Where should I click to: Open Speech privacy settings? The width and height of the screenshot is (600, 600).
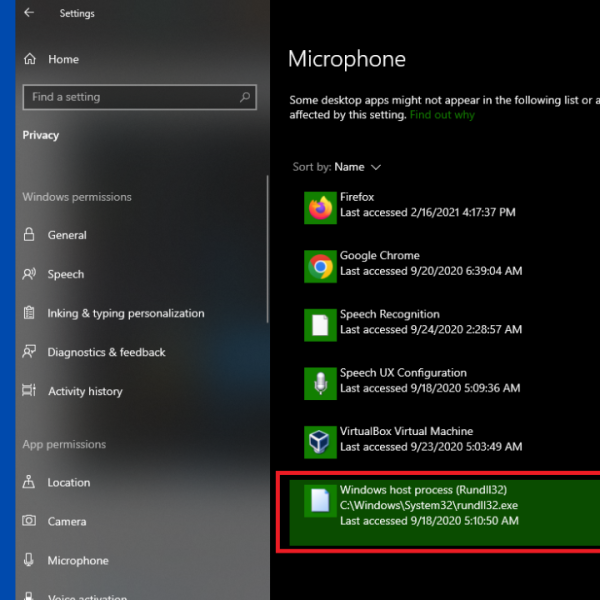coord(65,274)
